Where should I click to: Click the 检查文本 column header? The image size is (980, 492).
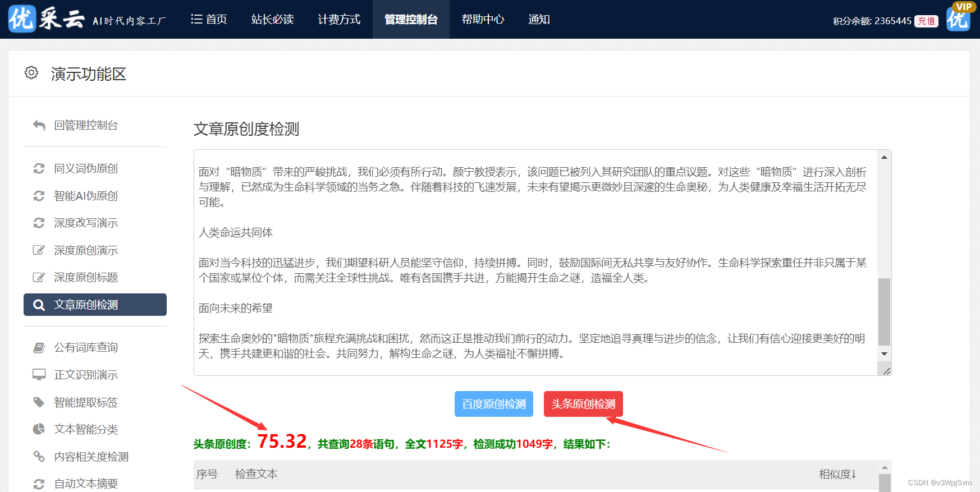pos(257,474)
